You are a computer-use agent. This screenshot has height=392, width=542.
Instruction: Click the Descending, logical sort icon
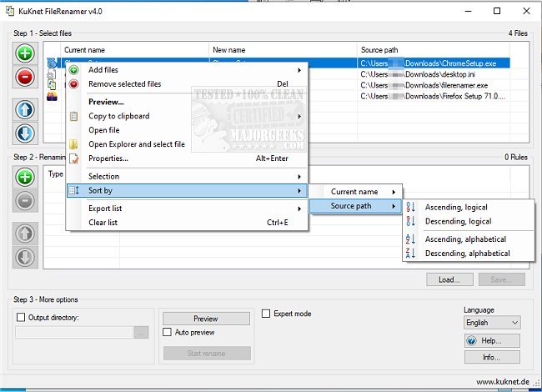[410, 221]
